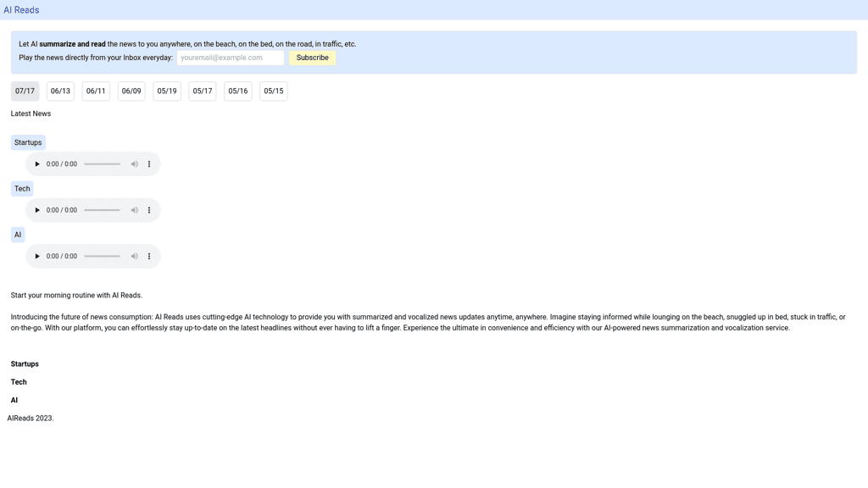Focus the email address input field
Image resolution: width=868 pixels, height=488 pixels.
(x=231, y=58)
